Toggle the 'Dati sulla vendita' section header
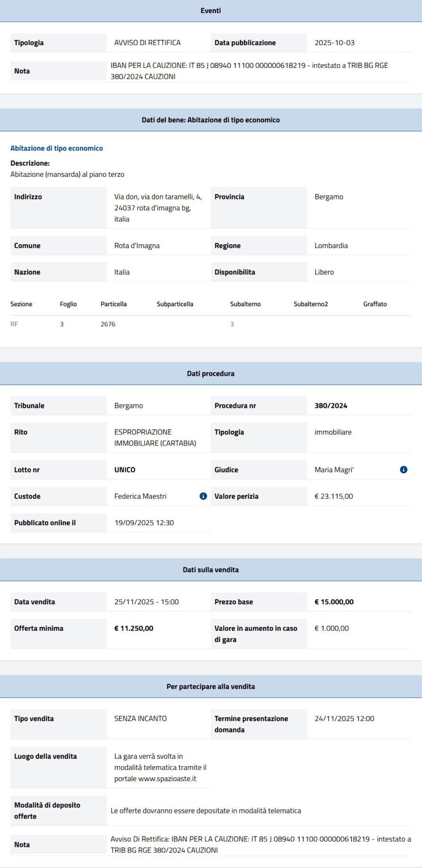Viewport: 422px width, 868px height. [211, 570]
